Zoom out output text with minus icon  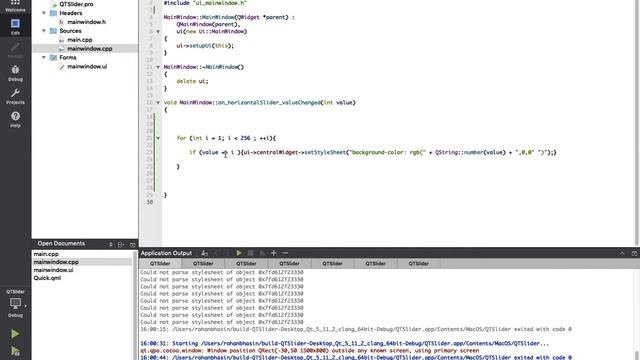(285, 253)
